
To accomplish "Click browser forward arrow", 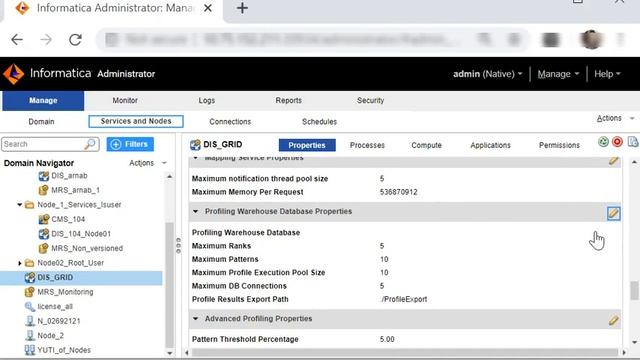I will tap(46, 40).
